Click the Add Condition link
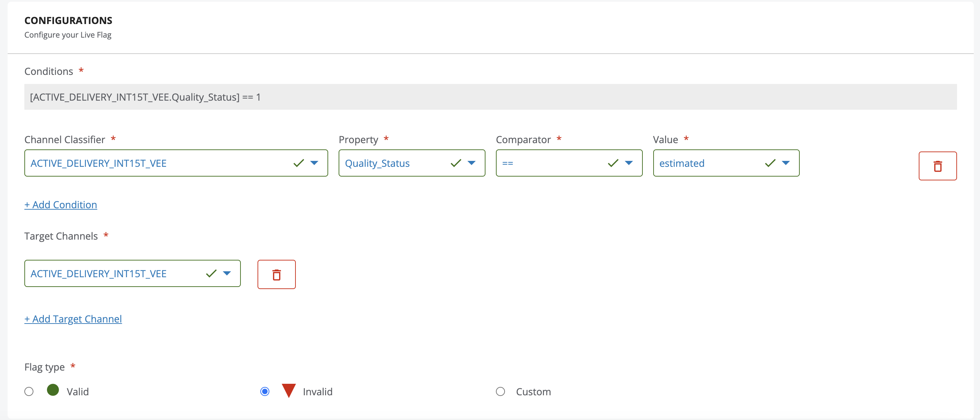 (61, 205)
